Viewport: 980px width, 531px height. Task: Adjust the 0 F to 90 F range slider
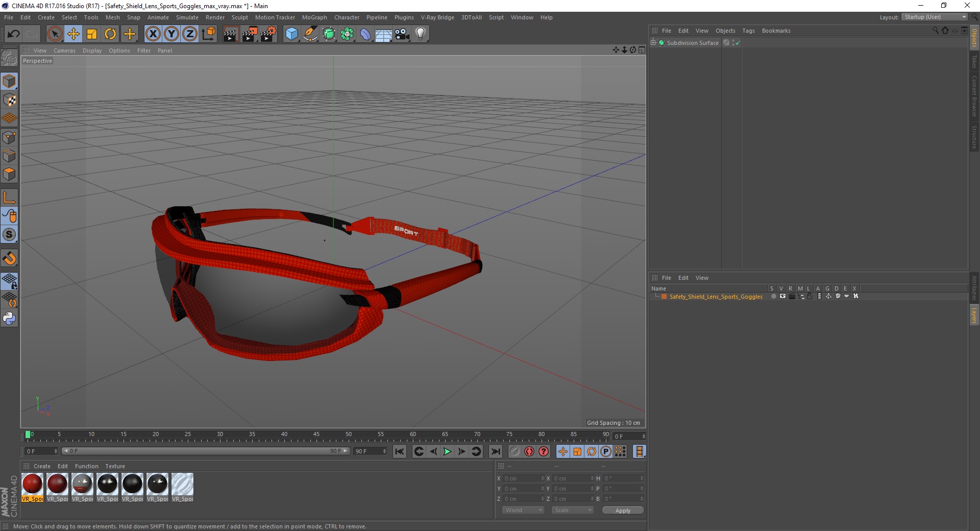point(205,451)
